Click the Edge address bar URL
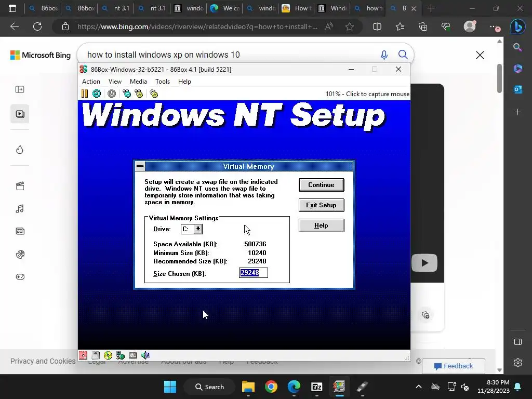This screenshot has height=399, width=532. 197,26
